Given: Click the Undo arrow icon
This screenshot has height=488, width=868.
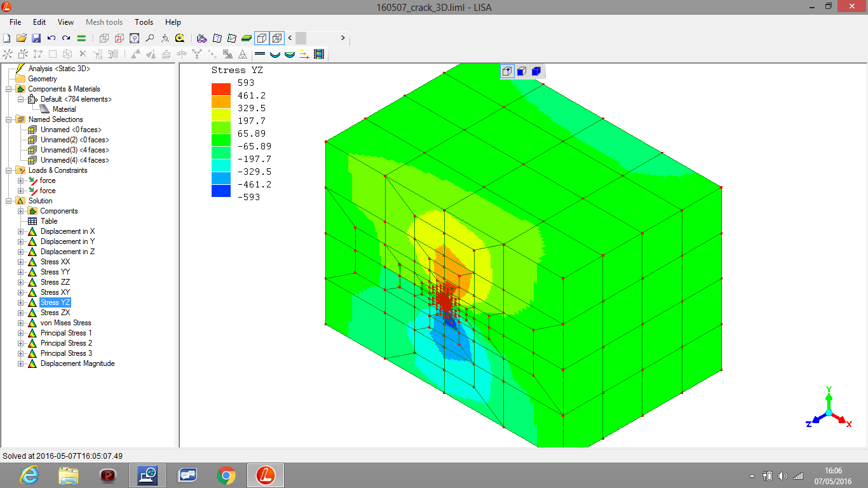Looking at the screenshot, I should point(51,38).
